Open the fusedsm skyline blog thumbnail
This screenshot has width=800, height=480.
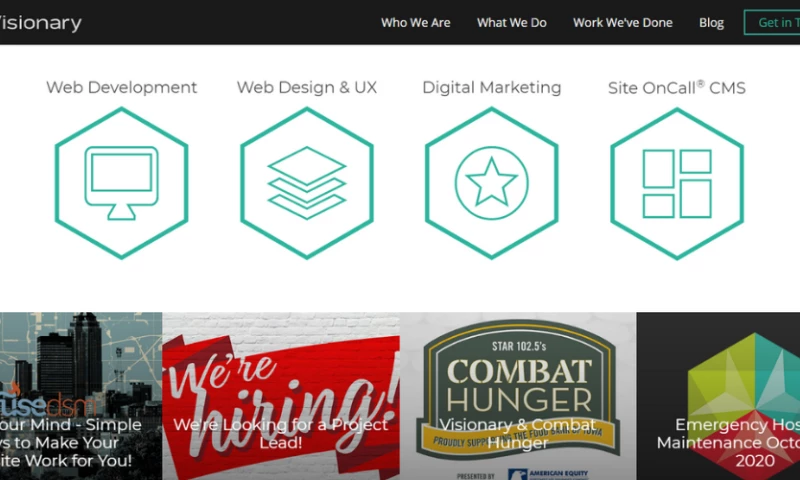click(x=81, y=396)
